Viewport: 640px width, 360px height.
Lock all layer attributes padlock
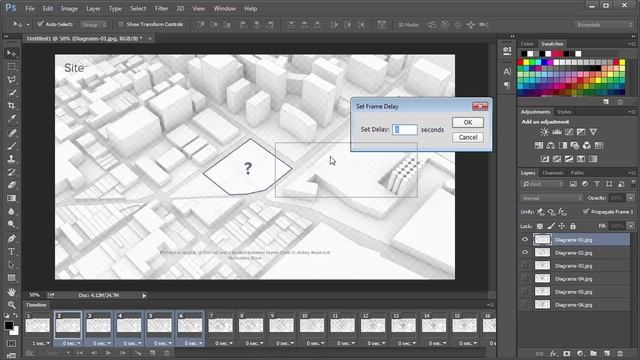573,226
